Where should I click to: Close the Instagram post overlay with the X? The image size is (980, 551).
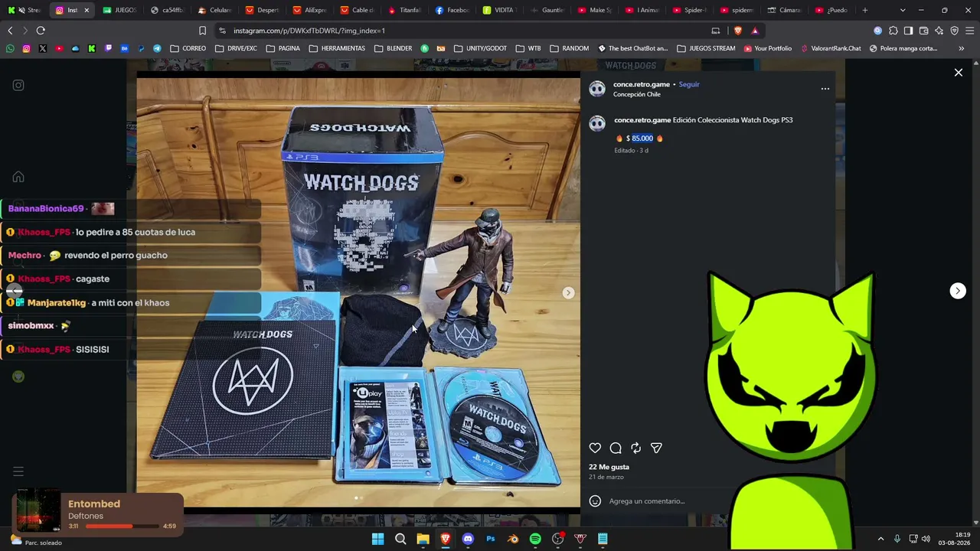click(958, 73)
